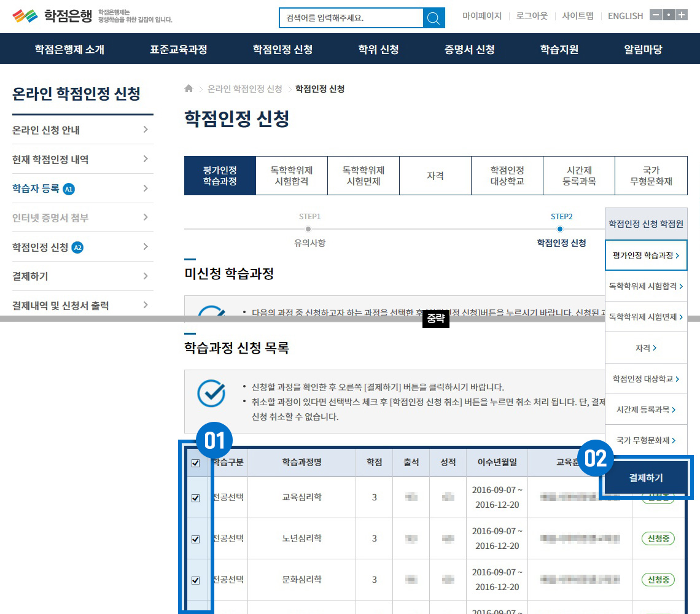
Task: Click the font size reset dot icon
Action: pyautogui.click(x=668, y=15)
